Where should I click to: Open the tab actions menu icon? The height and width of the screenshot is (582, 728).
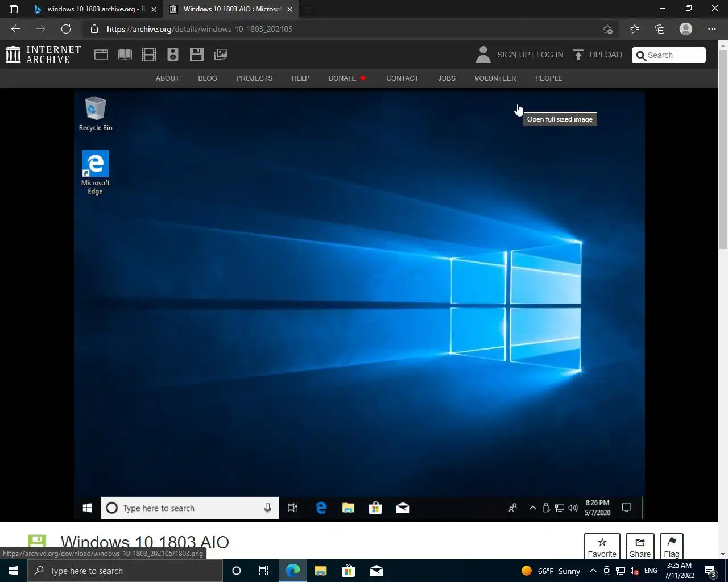point(14,9)
